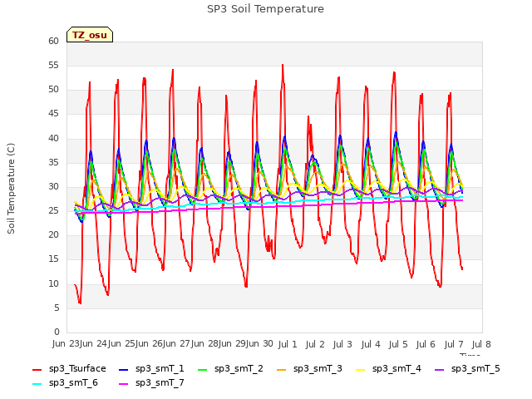Click the Jul 5 x-axis tick label
This screenshot has height=399, width=532.
coord(398,344)
